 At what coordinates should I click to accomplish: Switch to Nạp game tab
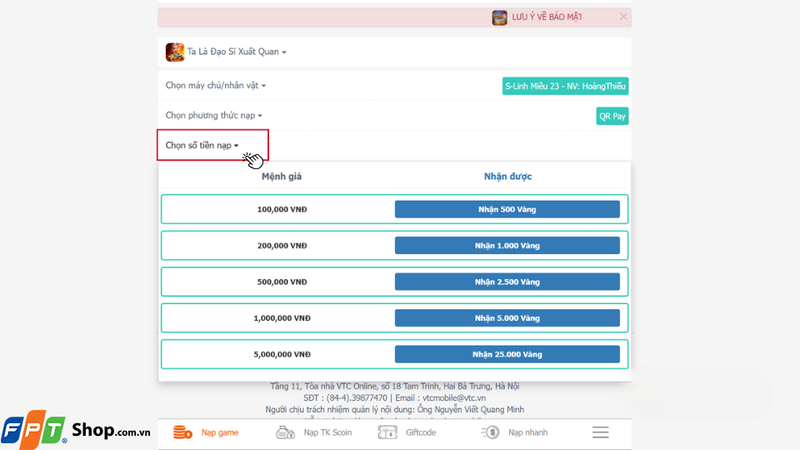click(219, 433)
